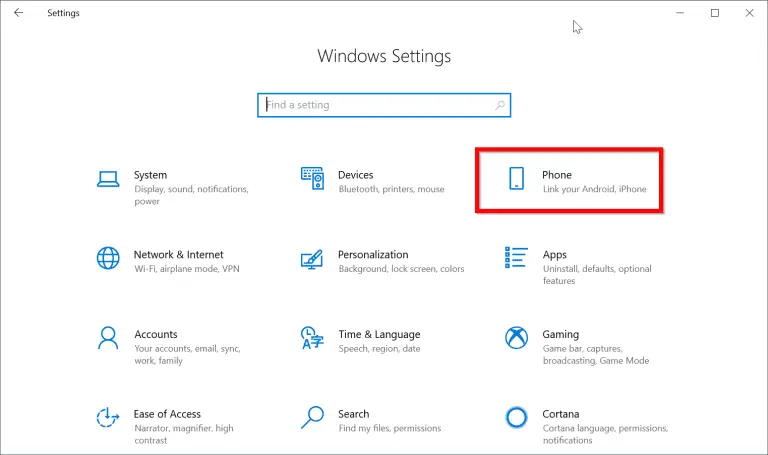Click the Ease of Access icon
Screen dimensions: 768x455
[108, 417]
